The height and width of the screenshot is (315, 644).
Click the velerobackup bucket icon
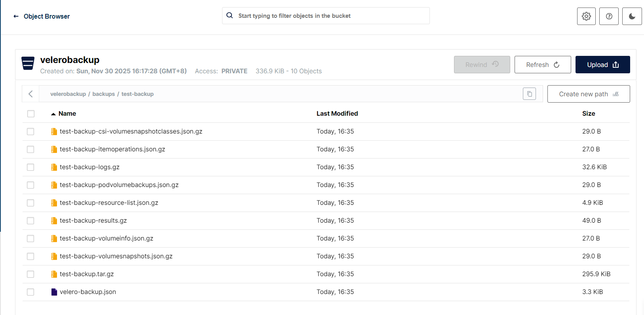tap(28, 63)
